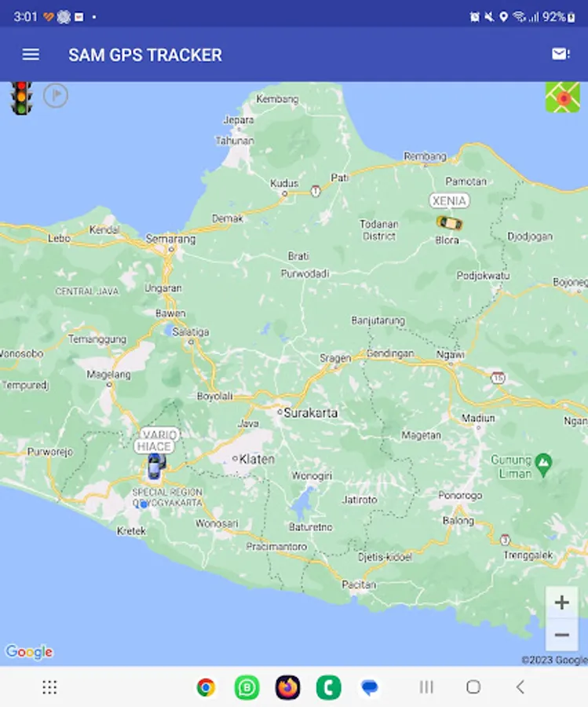Viewport: 588px width, 707px height.
Task: Tap the Purwodadi town label
Action: coord(305,273)
